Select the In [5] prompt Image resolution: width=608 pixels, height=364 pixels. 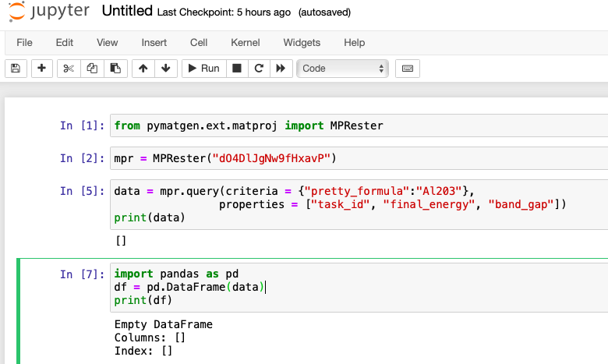click(82, 191)
